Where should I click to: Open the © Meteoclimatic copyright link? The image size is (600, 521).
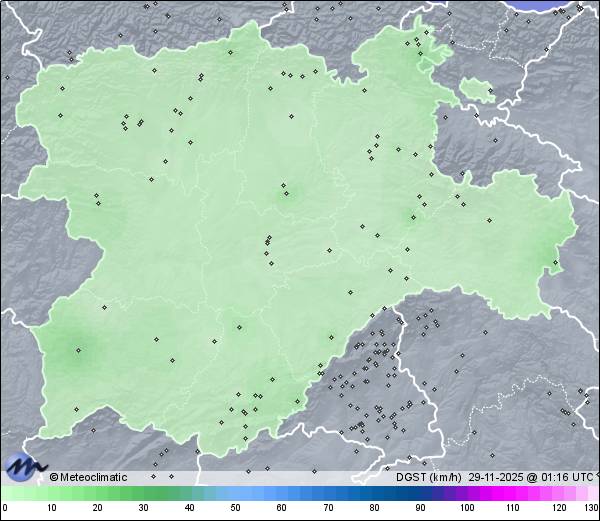[x=88, y=477]
